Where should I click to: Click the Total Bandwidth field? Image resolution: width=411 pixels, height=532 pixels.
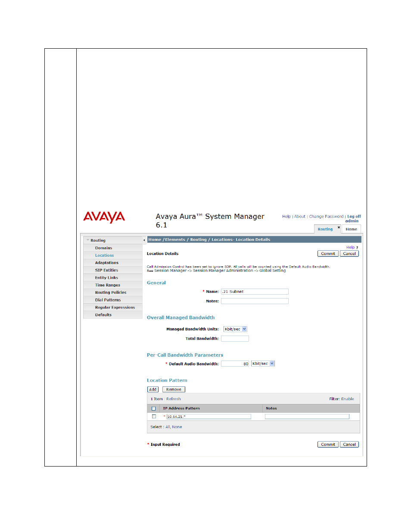point(235,339)
